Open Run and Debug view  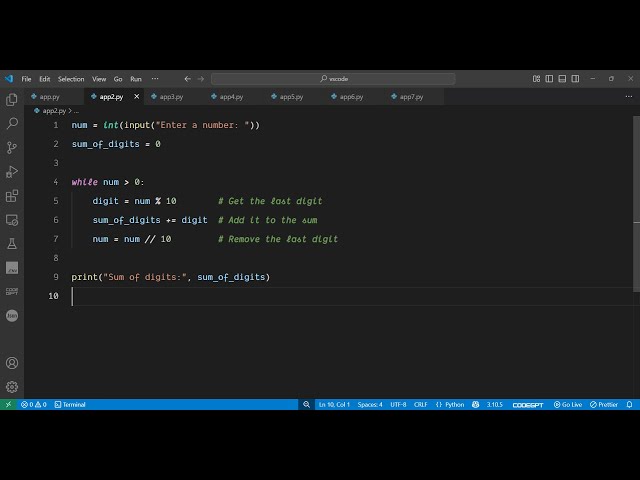click(12, 171)
